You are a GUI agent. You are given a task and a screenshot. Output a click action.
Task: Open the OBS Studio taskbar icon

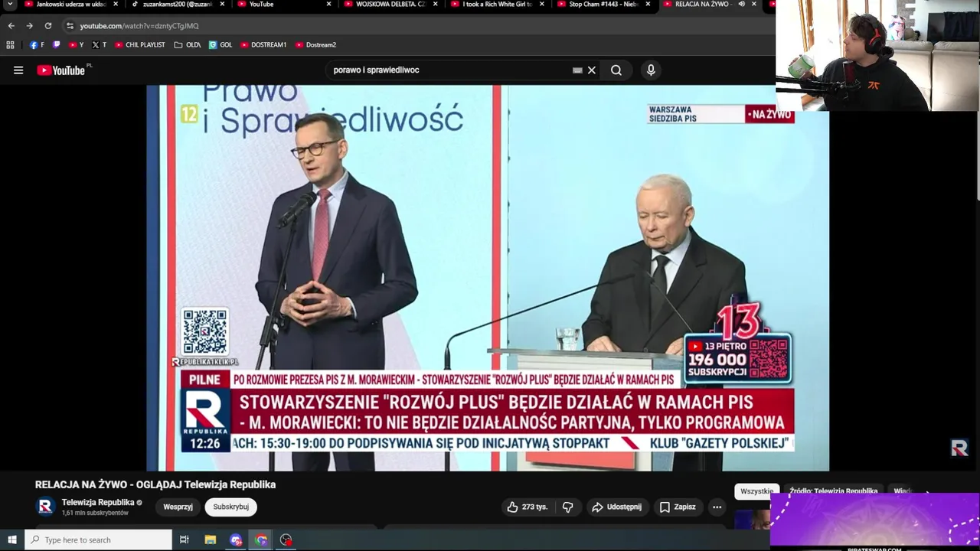pyautogui.click(x=286, y=540)
